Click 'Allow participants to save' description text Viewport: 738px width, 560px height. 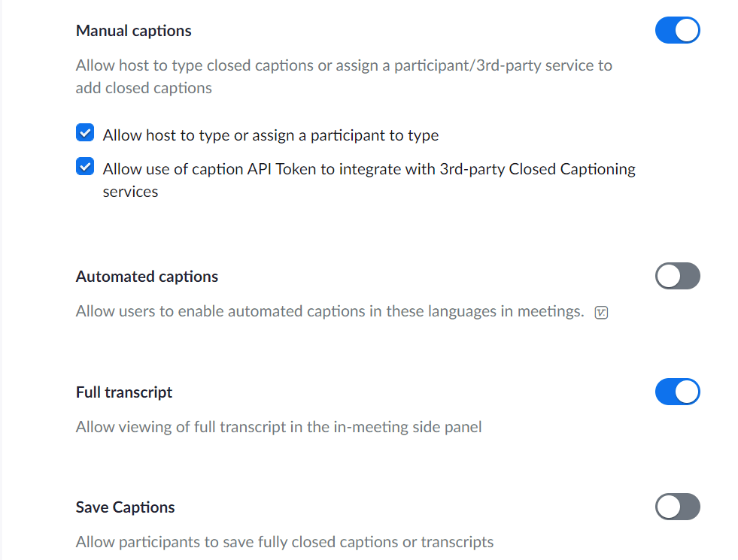coord(285,542)
